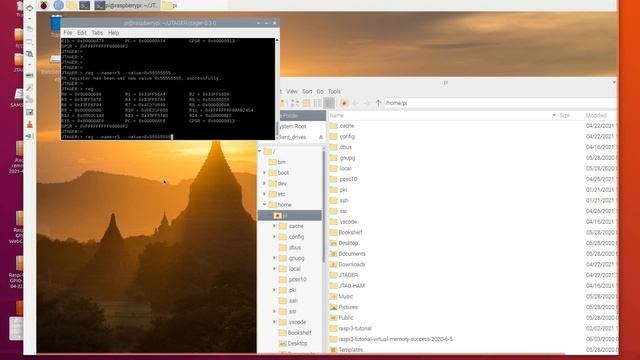The height and width of the screenshot is (360, 640).
Task: Expand the etc folder in tree
Action: (264, 194)
